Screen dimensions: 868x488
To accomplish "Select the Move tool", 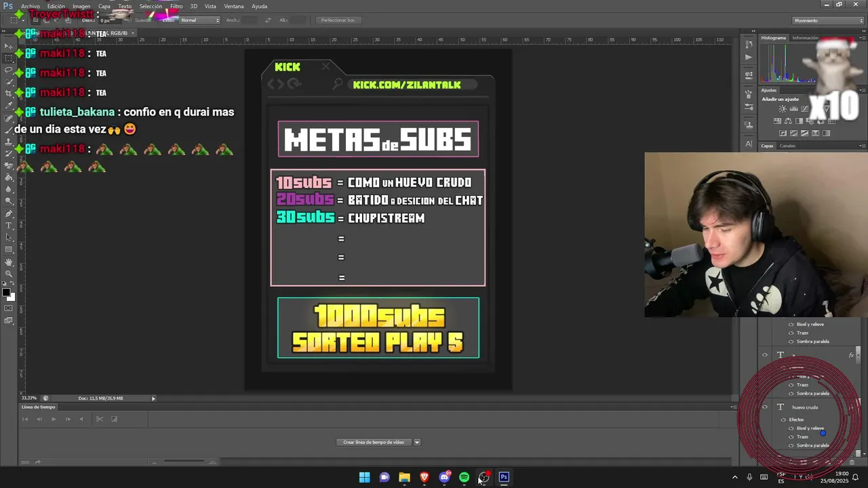I will pyautogui.click(x=9, y=46).
